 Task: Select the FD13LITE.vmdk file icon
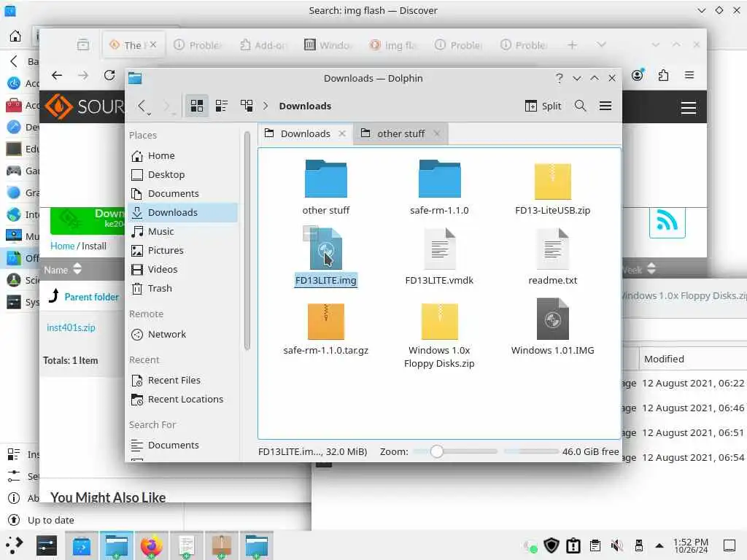439,249
